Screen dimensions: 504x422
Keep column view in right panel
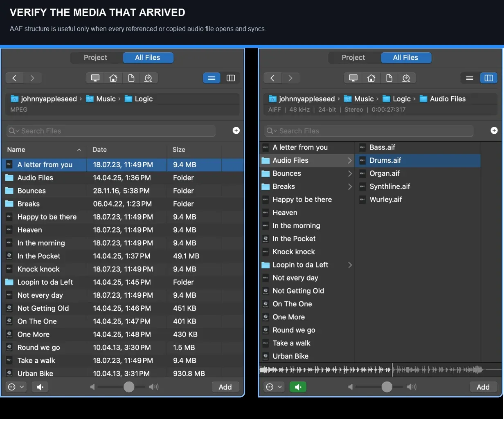(x=488, y=78)
